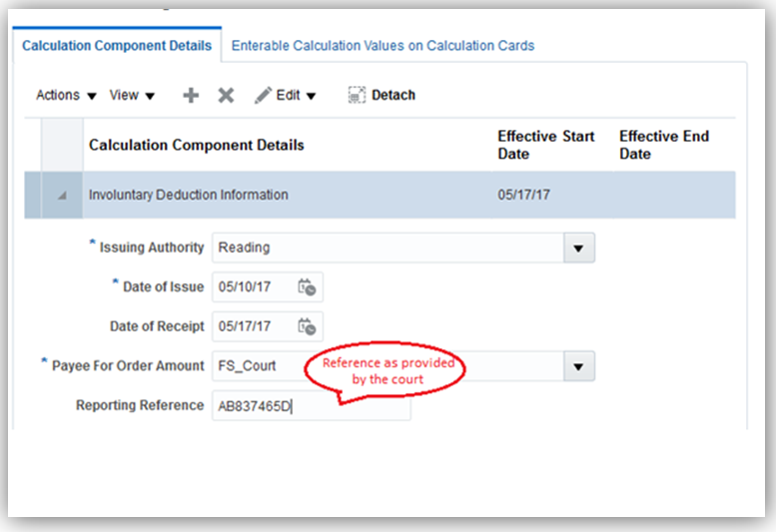Click the Detach button label
This screenshot has height=532, width=776.
(x=393, y=95)
